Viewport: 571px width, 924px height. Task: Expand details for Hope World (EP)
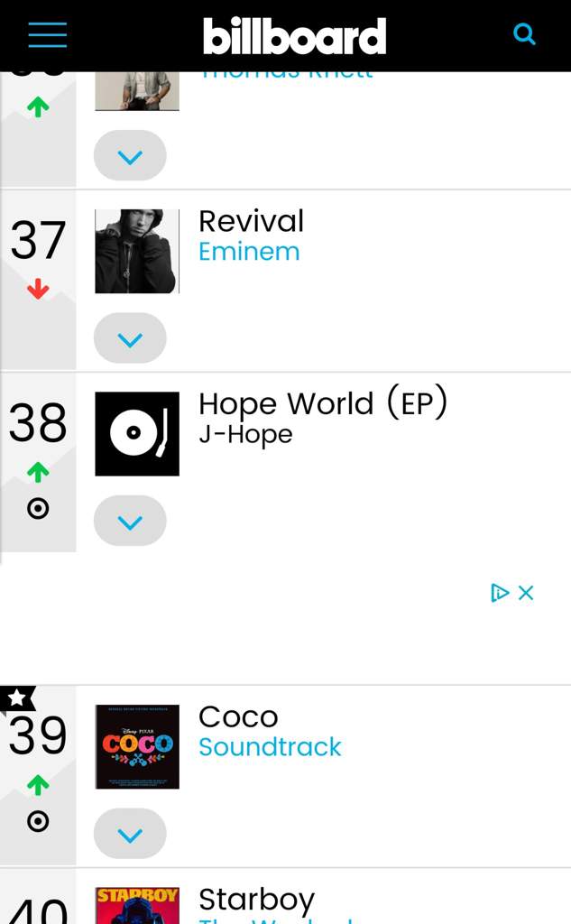[130, 521]
